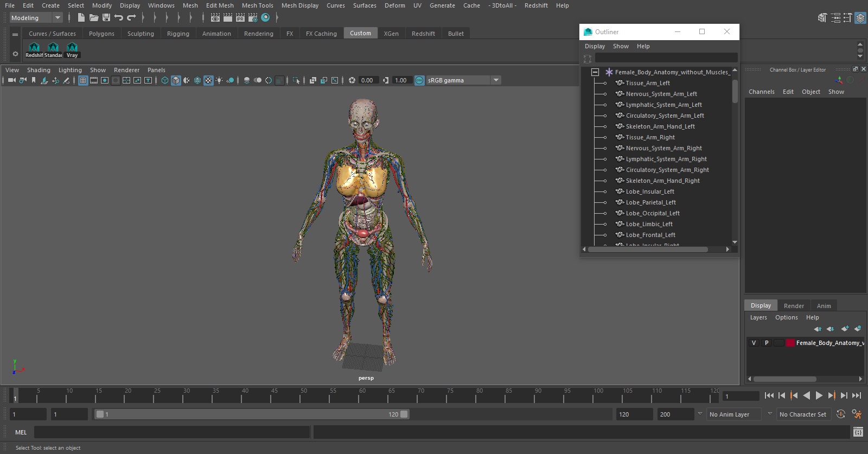Toggle color management ON button
The image size is (868, 454).
point(419,80)
